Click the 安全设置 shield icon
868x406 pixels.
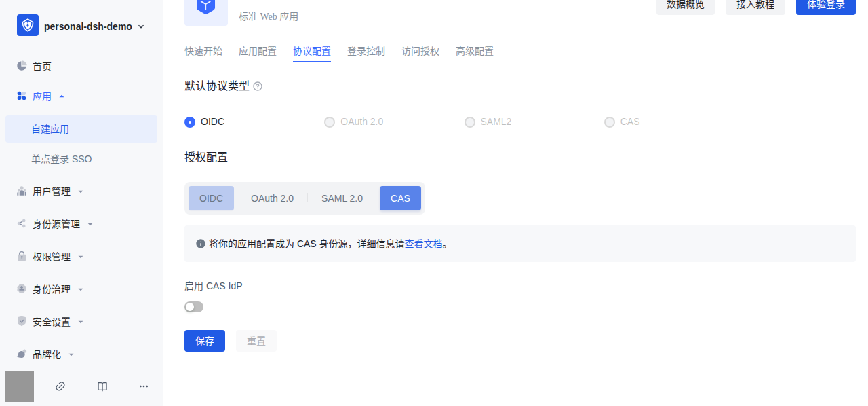pyautogui.click(x=22, y=321)
